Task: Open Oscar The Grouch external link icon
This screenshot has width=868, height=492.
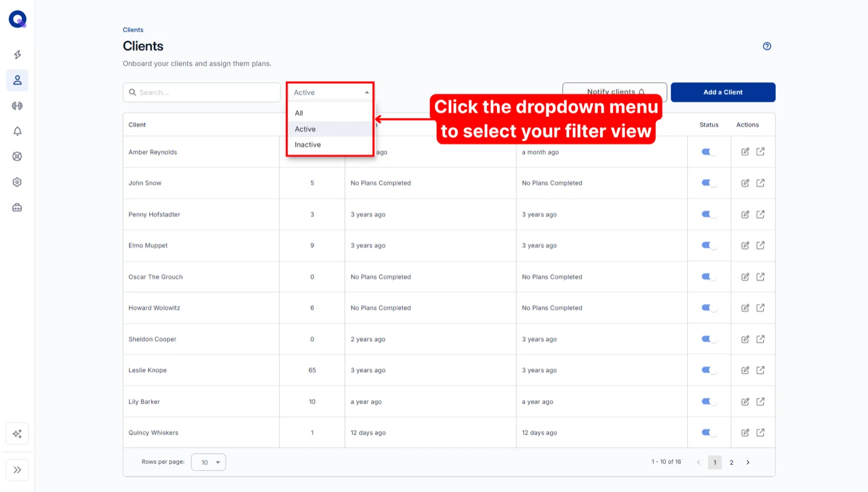Action: (x=761, y=277)
